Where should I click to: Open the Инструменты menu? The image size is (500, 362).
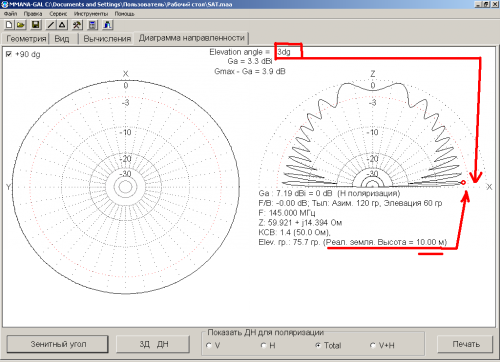click(x=91, y=14)
